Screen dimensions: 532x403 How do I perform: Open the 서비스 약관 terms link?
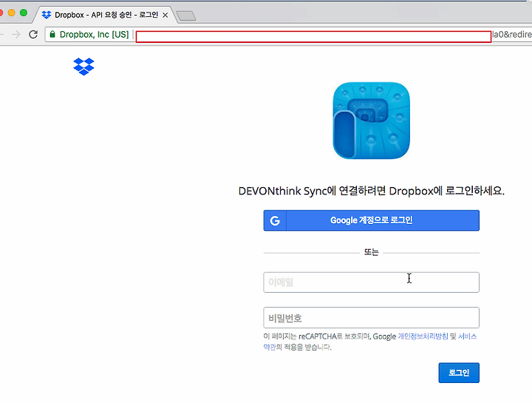467,336
